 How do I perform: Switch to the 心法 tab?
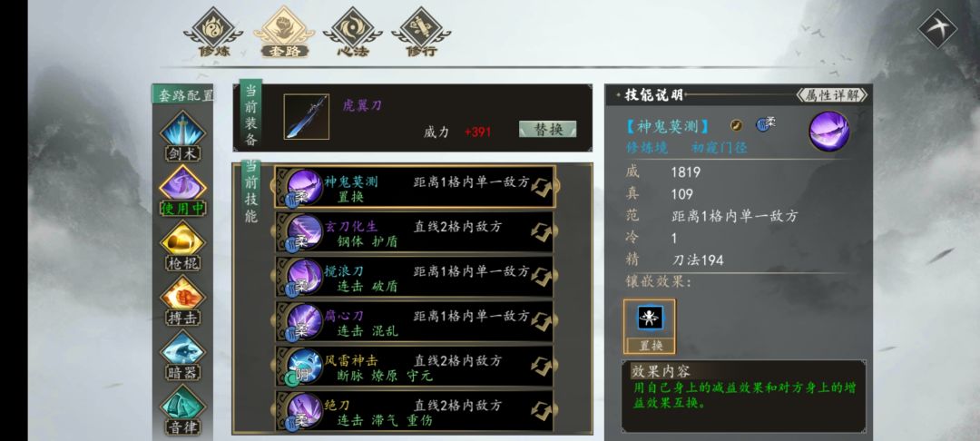pyautogui.click(x=352, y=31)
